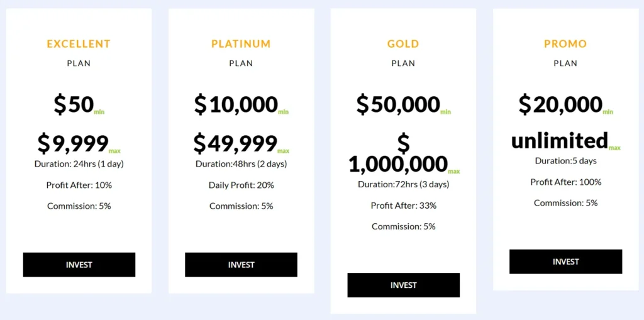Click 'Profit After: 100%' in Promo

point(565,182)
